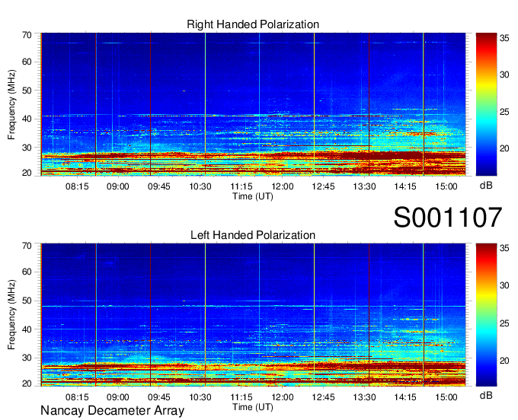
Task: Click the 14:15 time tick under Right Handed plot
Action: [x=405, y=186]
